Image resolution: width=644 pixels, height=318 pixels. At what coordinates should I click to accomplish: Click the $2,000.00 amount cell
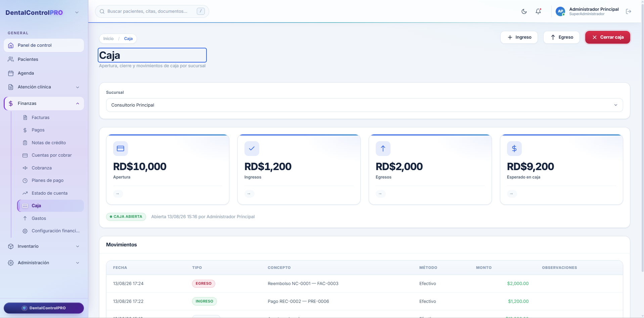coord(518,284)
